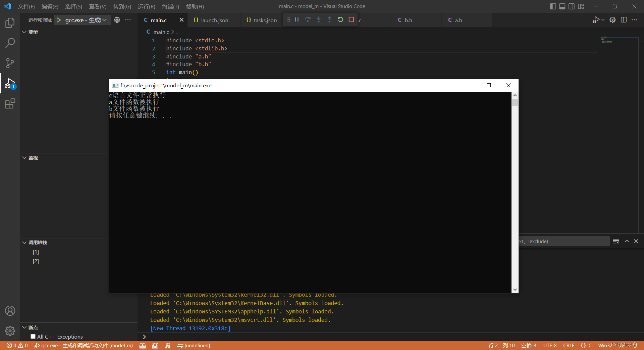Click the editor Debug C/C++ File run icon
644x350 pixels.
click(x=596, y=20)
